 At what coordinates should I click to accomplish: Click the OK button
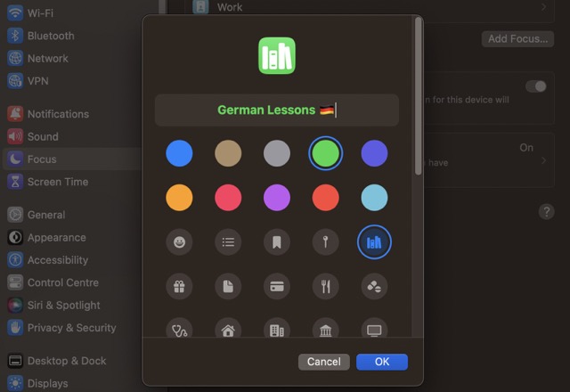tap(382, 362)
